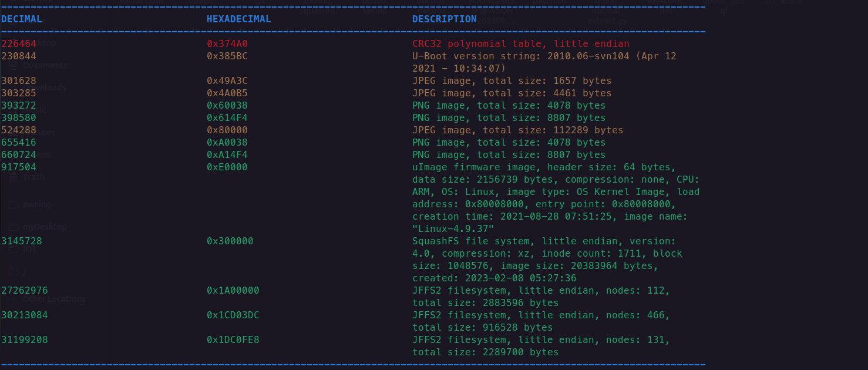This screenshot has width=868, height=370.
Task: Click the root "/" bookmark folder icon
Action: (13, 271)
